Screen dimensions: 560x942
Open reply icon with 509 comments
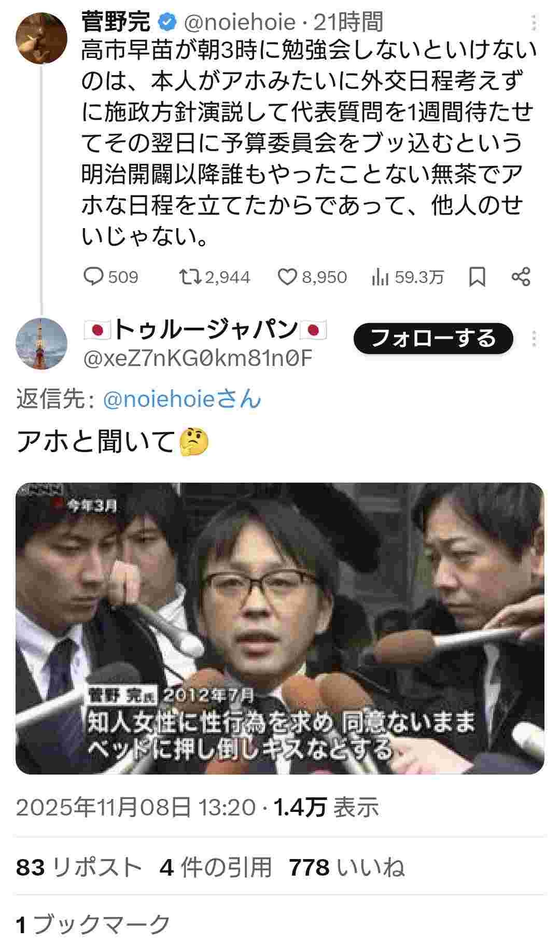click(94, 277)
